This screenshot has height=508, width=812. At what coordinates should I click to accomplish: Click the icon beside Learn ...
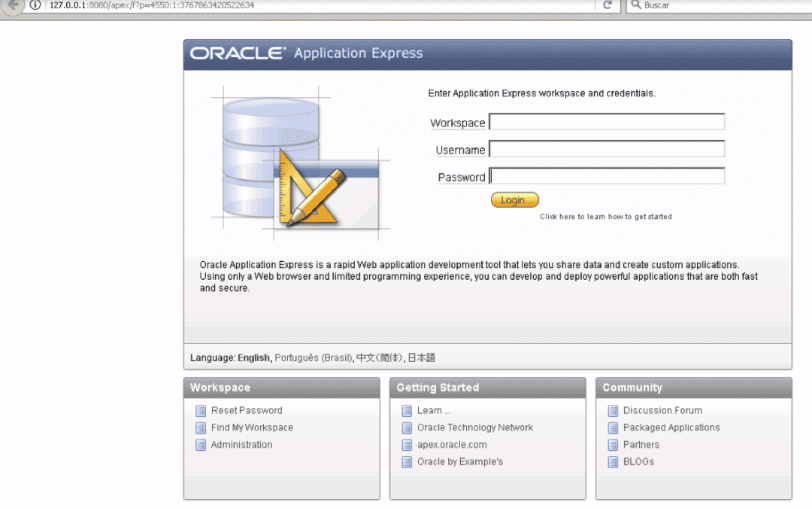[407, 411]
